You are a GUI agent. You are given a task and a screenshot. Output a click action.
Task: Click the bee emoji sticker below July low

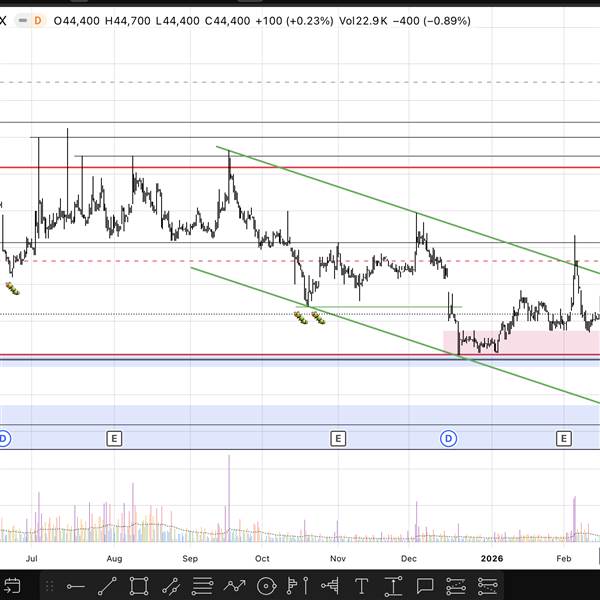point(13,288)
